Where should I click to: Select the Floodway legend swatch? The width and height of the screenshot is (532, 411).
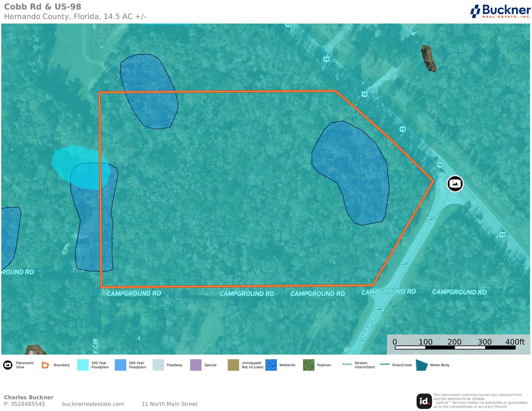158,365
